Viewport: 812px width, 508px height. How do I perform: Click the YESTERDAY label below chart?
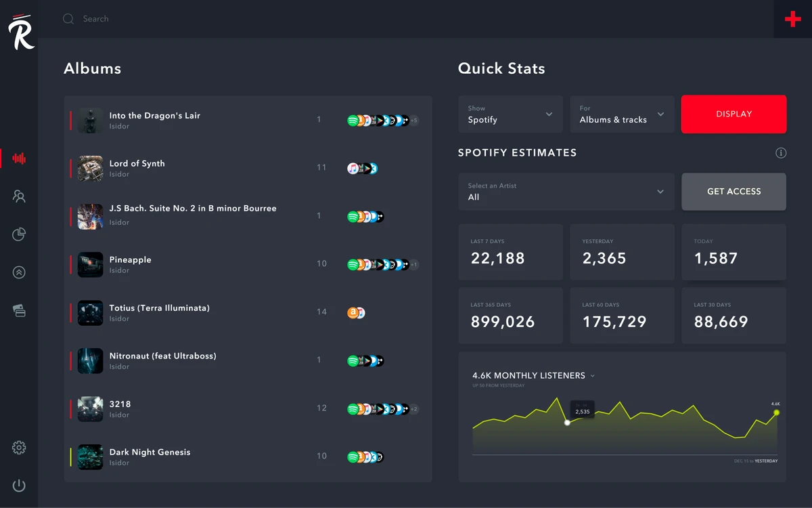click(766, 461)
